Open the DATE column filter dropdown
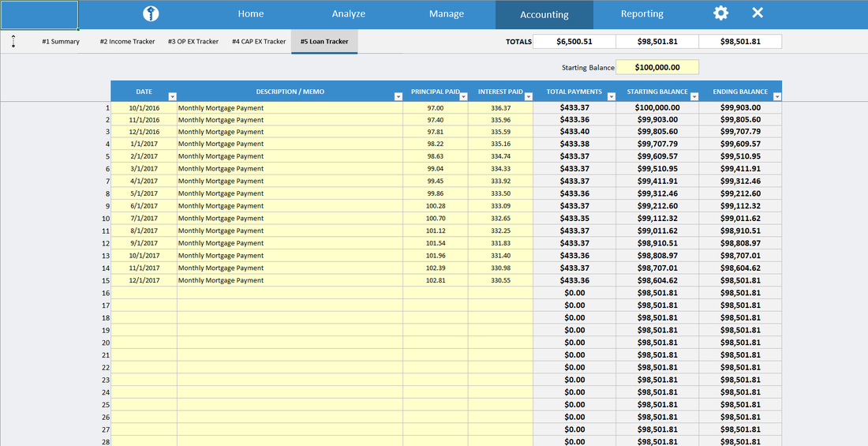868x446 pixels. (x=172, y=96)
